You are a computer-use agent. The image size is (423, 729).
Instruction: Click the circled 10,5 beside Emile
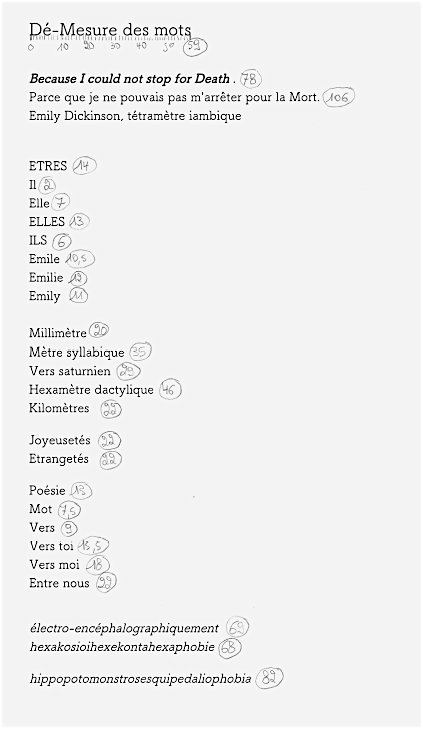point(80,259)
